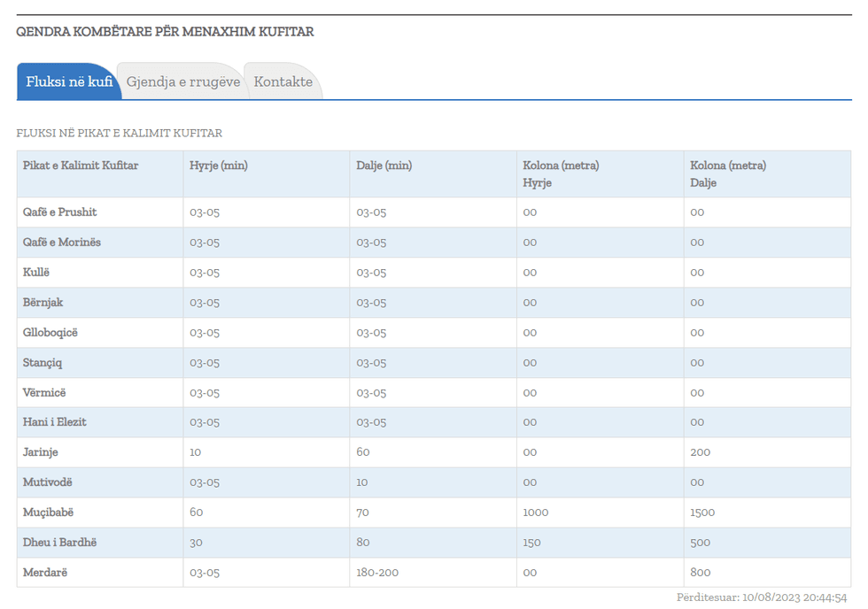
Task: Select the Hani i Elezit row name
Action: point(55,422)
